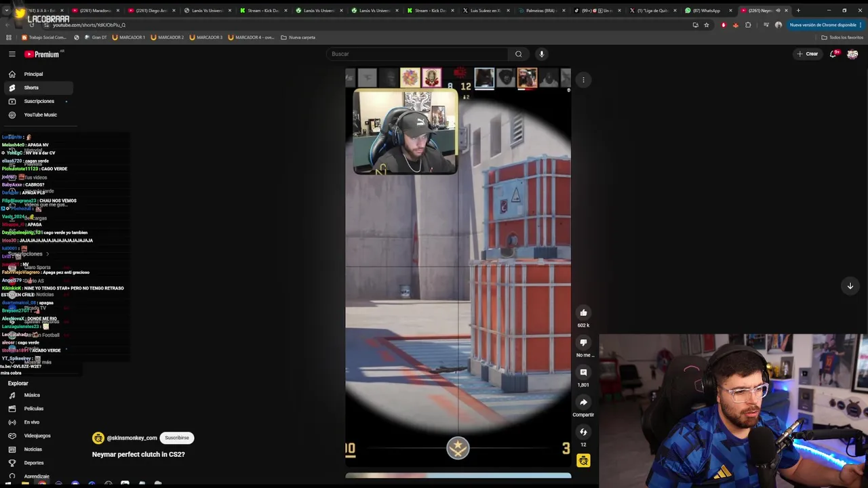The image size is (868, 488).
Task: Open the Chrome apps grid shortcut
Action: tap(8, 37)
